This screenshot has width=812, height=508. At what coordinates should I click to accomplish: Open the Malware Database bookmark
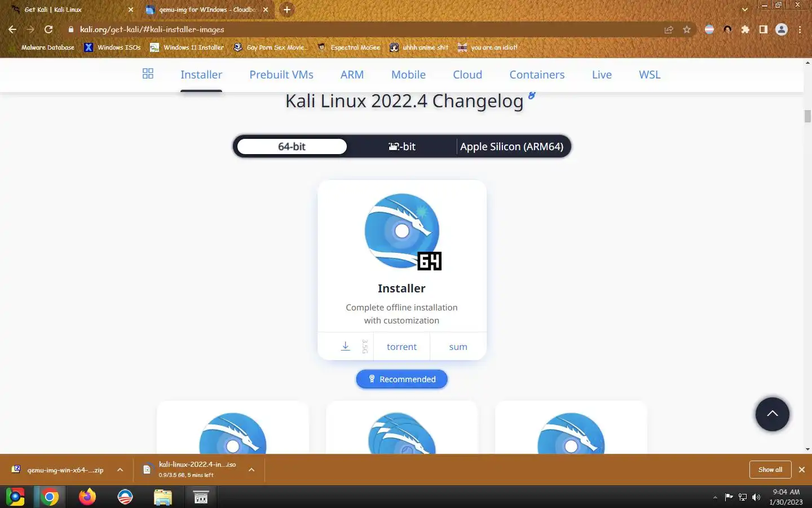point(48,47)
